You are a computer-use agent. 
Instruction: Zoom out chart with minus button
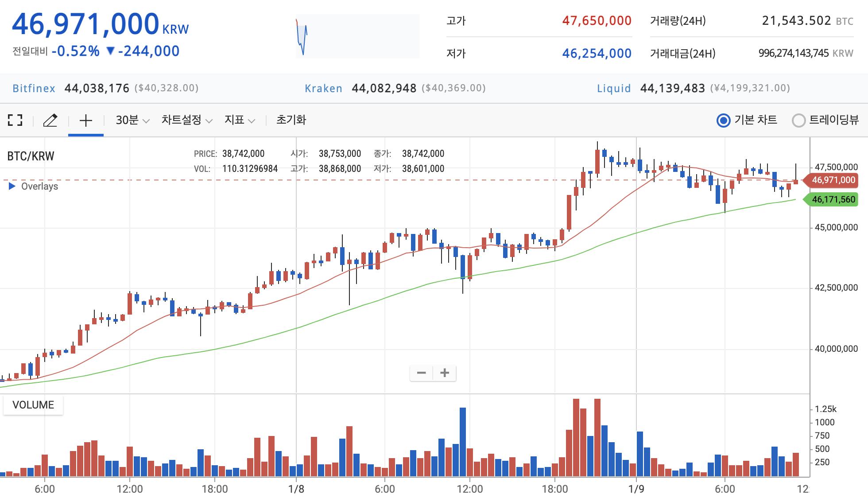coord(421,373)
